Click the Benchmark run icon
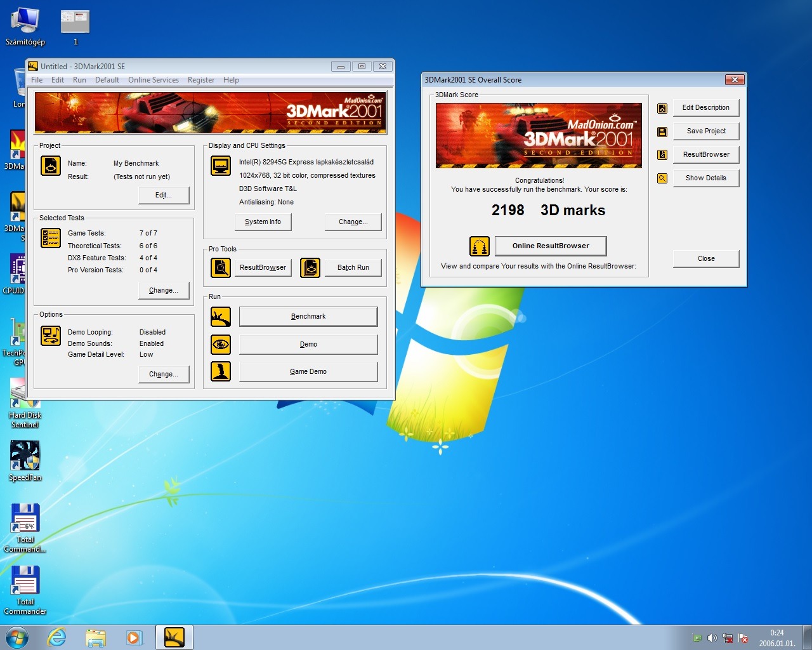812x650 pixels. click(x=221, y=317)
